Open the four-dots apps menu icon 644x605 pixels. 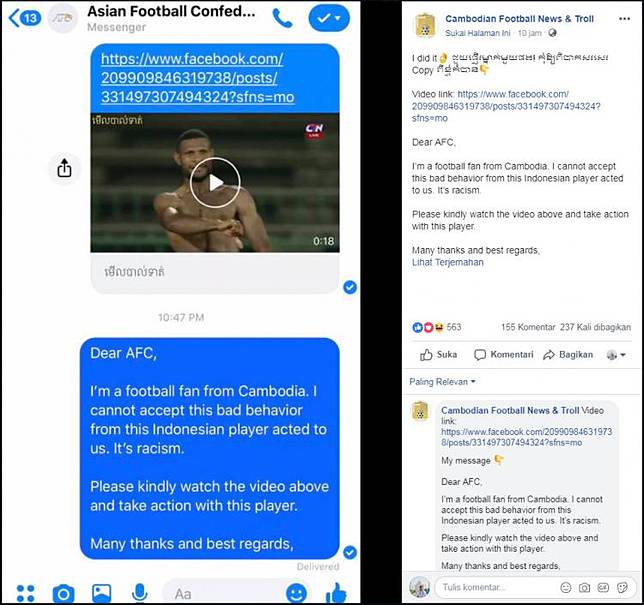point(25,593)
